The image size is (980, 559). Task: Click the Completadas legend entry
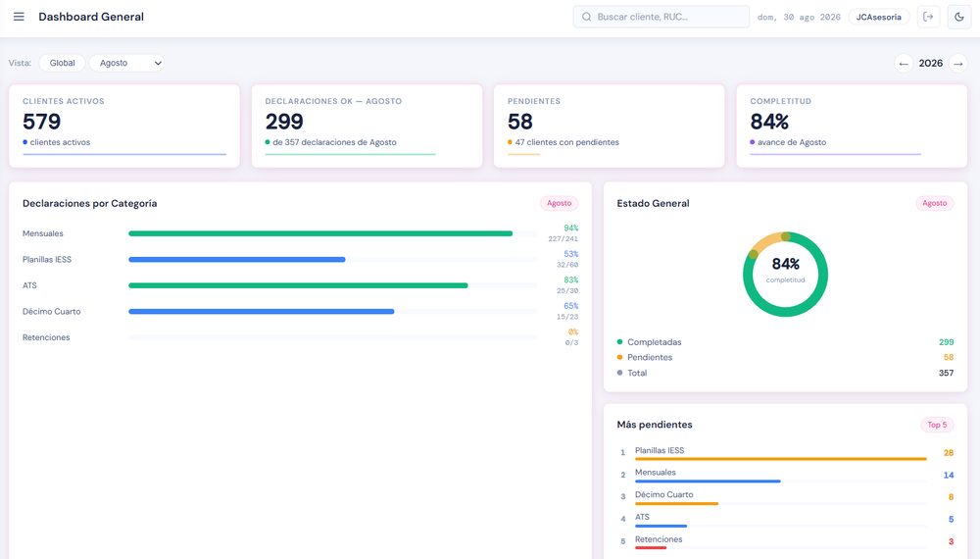click(785, 342)
